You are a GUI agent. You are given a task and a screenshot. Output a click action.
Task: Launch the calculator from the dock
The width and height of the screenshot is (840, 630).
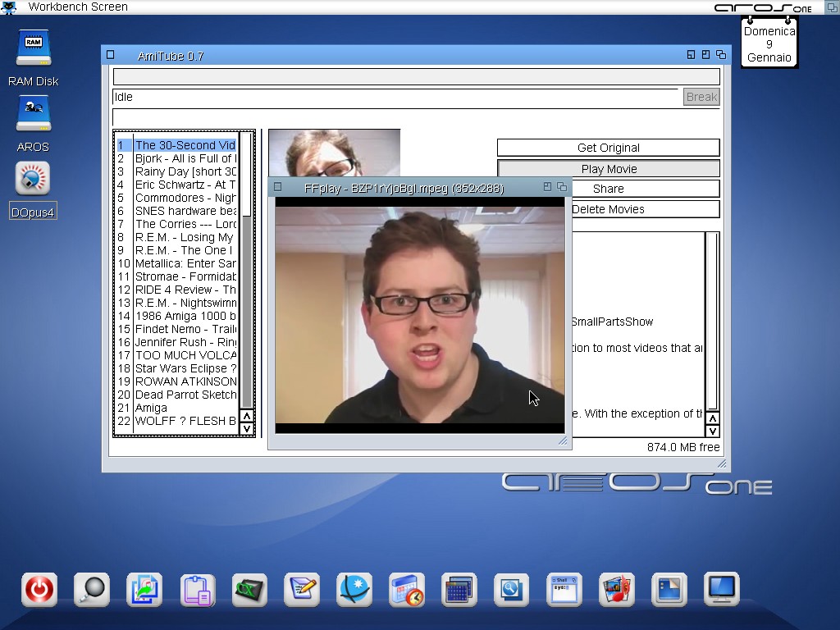click(459, 590)
